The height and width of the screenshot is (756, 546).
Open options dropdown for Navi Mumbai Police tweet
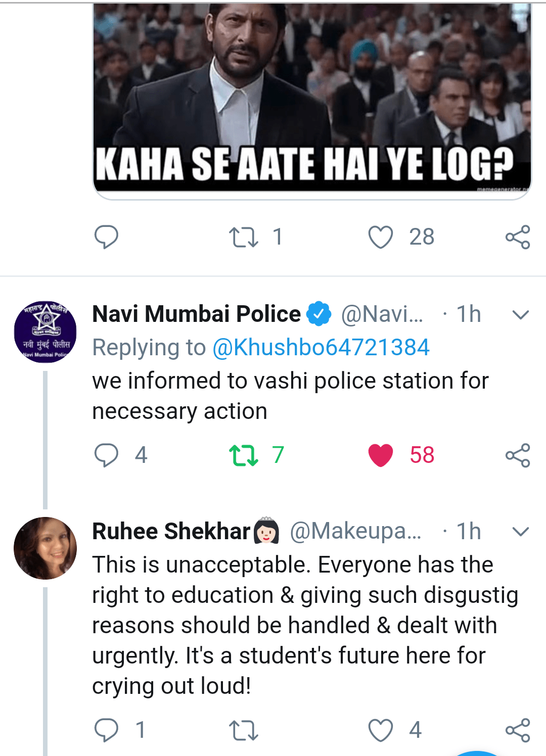click(x=520, y=315)
